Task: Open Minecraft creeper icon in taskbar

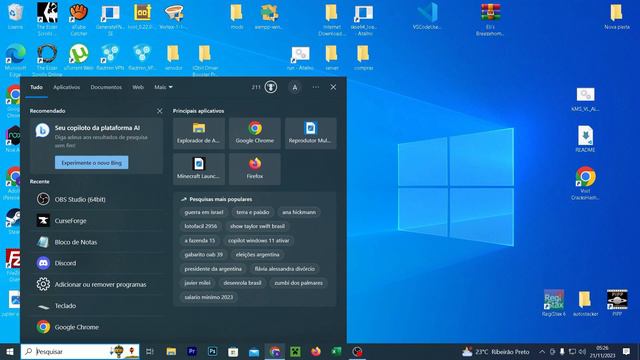Action: click(x=295, y=351)
